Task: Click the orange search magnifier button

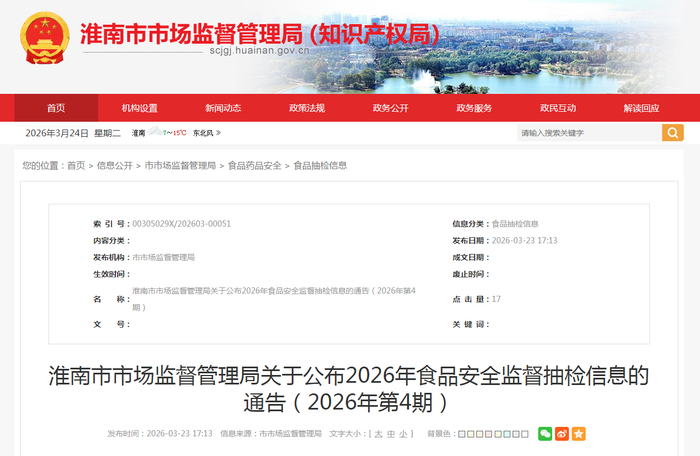Action: click(x=673, y=133)
